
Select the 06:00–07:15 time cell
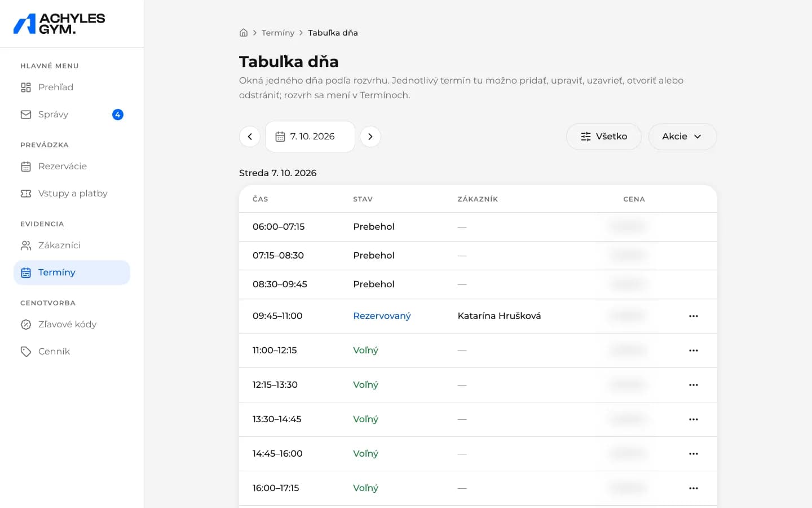(x=279, y=227)
